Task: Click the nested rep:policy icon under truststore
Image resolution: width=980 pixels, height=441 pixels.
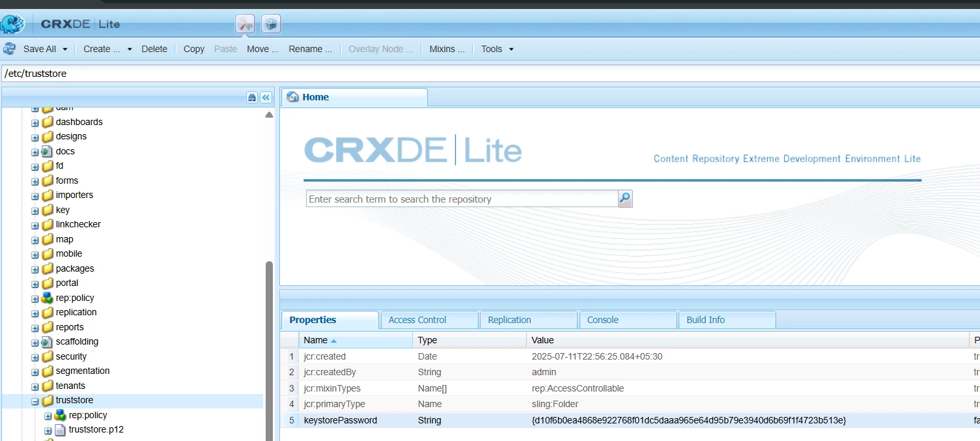Action: pyautogui.click(x=61, y=415)
